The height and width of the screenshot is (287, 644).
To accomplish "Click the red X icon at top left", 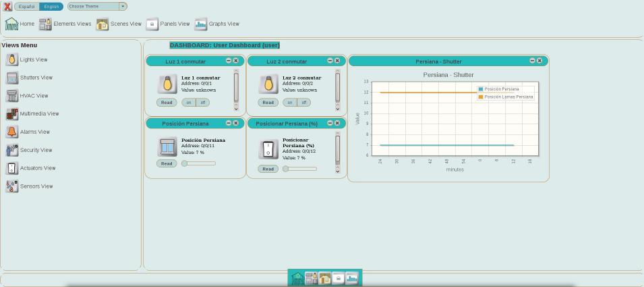I will point(7,7).
